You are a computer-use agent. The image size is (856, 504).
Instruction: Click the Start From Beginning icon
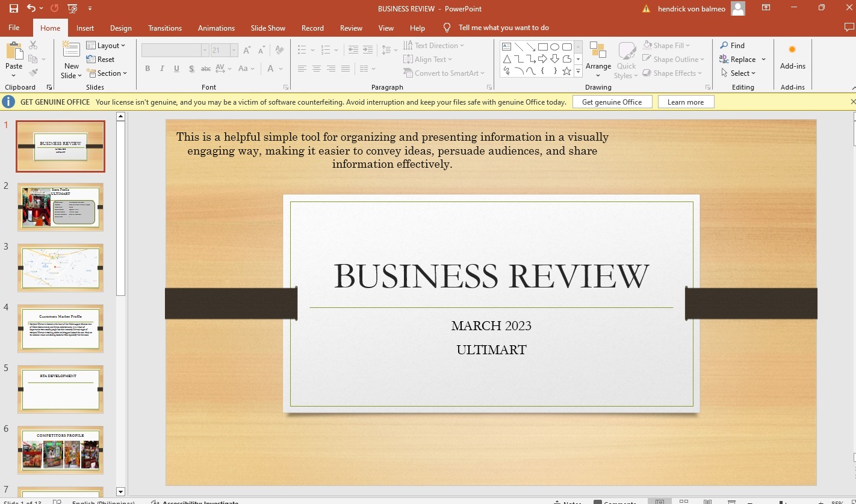(72, 8)
